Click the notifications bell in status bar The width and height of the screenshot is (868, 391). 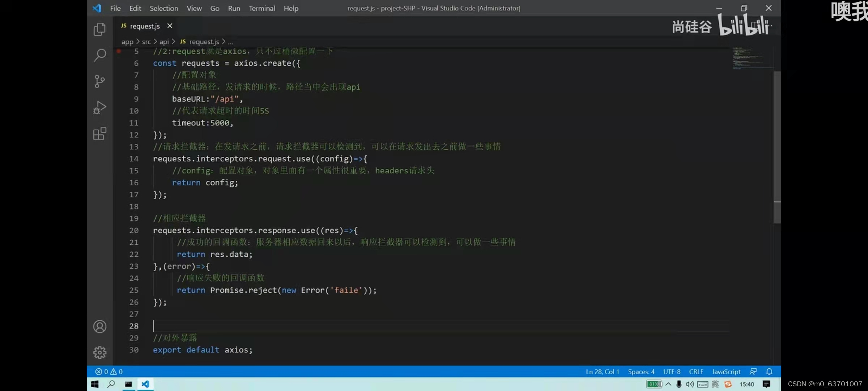[x=769, y=372]
